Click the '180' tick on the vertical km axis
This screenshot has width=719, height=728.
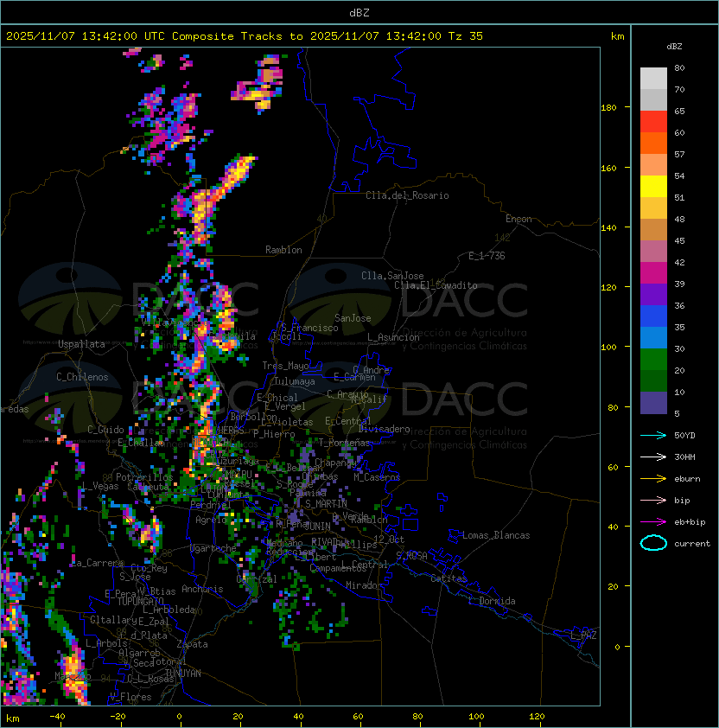(x=608, y=108)
